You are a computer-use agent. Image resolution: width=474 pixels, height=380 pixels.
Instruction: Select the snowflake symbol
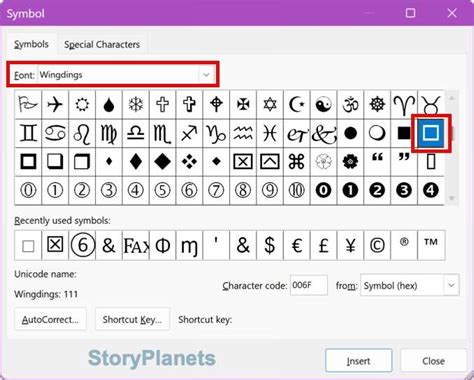click(x=136, y=104)
